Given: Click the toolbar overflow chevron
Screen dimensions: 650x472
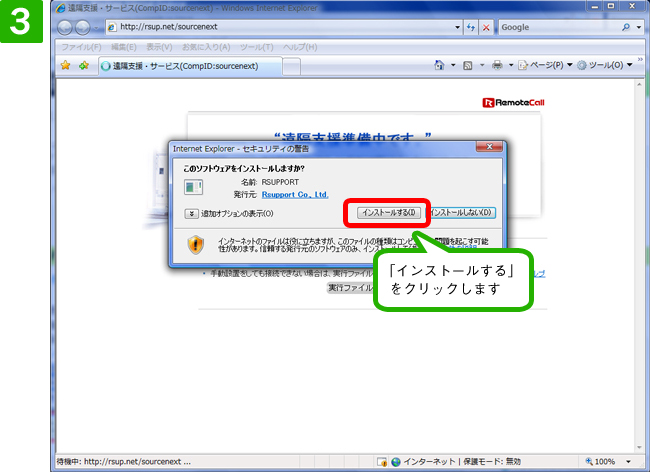Looking at the screenshot, I should pos(640,60).
